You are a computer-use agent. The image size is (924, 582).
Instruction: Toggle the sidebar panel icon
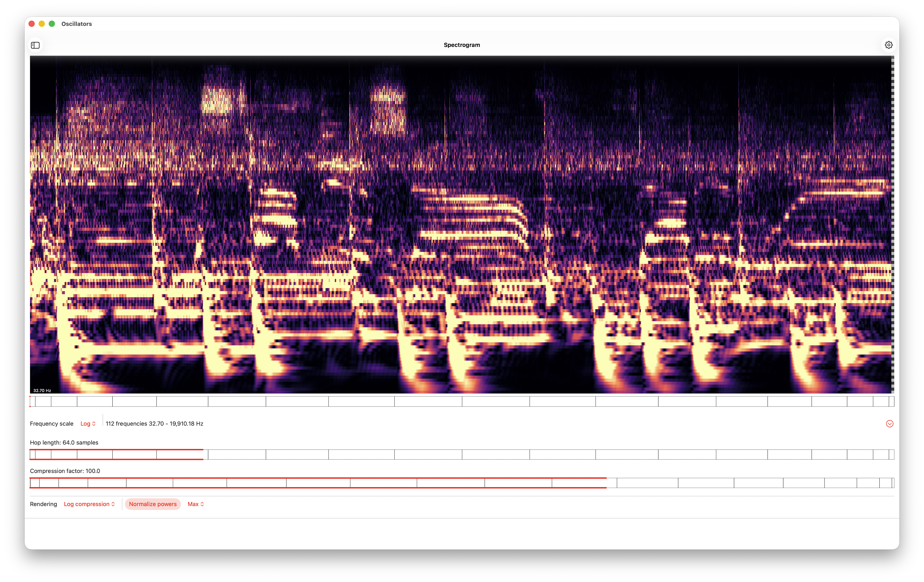[x=35, y=45]
